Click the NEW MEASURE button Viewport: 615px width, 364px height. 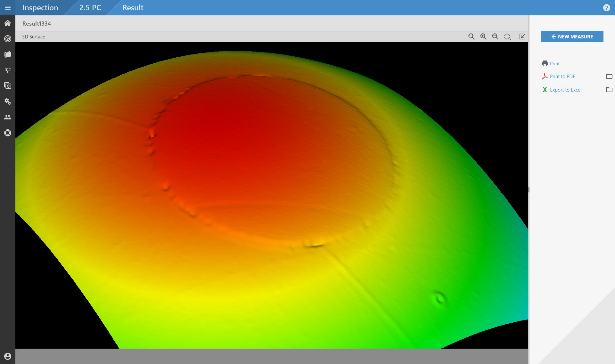point(572,36)
